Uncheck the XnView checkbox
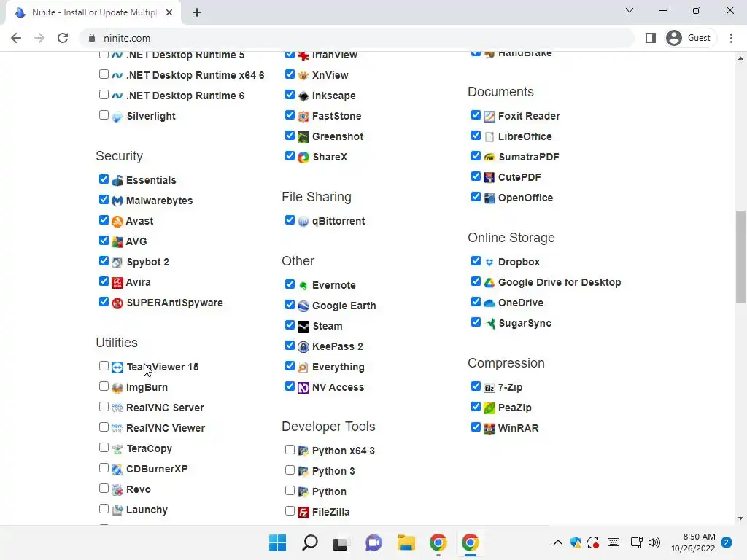 [x=290, y=74]
